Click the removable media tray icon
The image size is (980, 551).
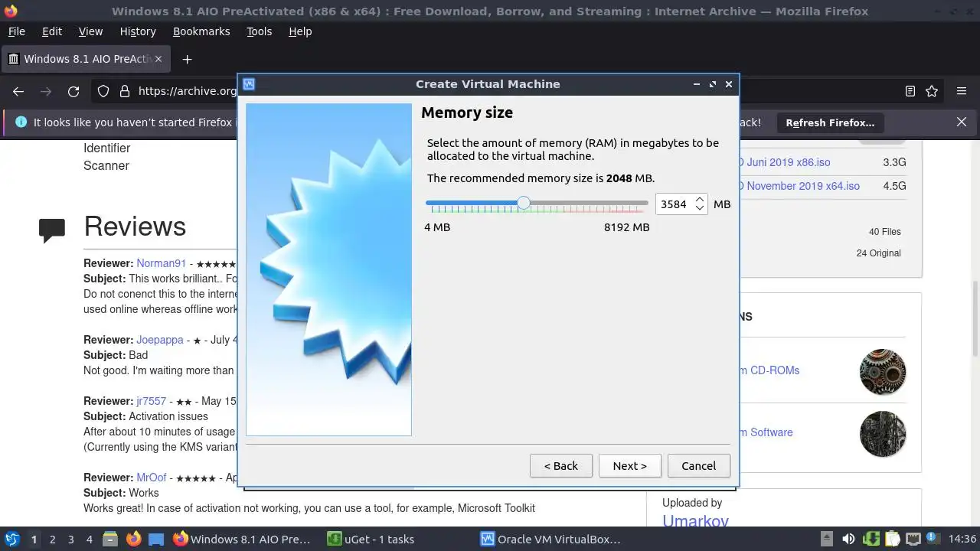(827, 539)
